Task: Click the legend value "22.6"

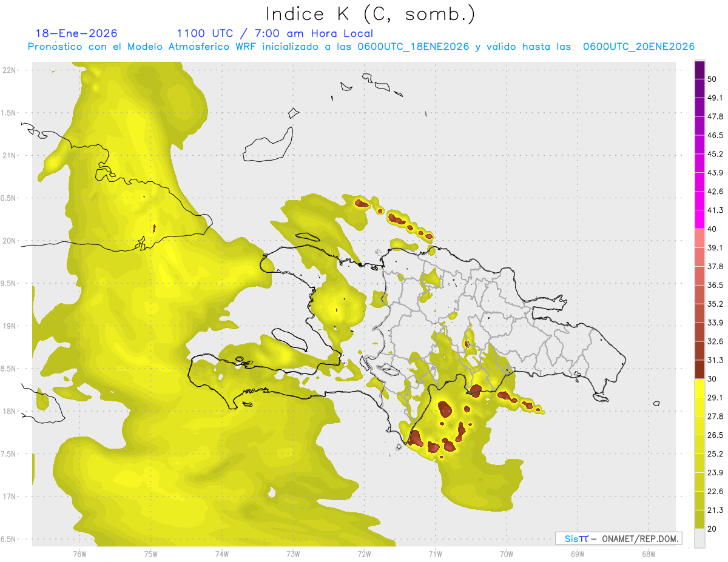Action: pyautogui.click(x=715, y=492)
